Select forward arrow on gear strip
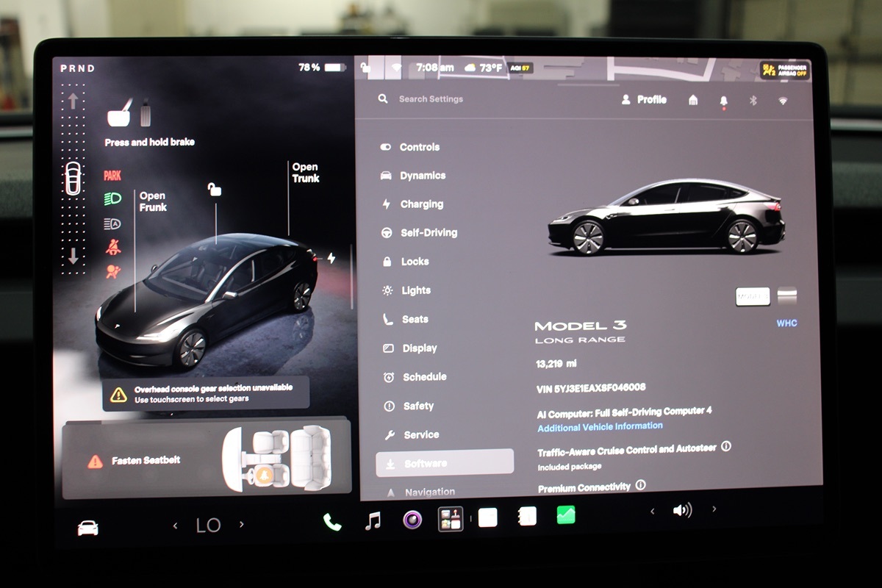 point(73,101)
